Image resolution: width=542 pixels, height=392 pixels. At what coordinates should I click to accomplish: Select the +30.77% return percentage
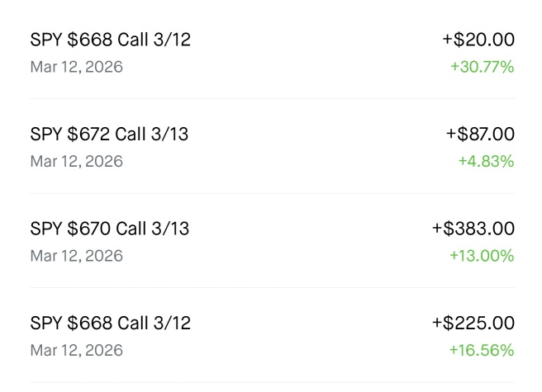(483, 67)
